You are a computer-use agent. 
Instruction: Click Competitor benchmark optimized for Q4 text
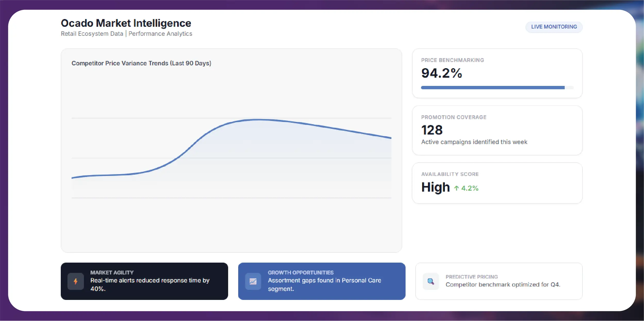point(503,285)
